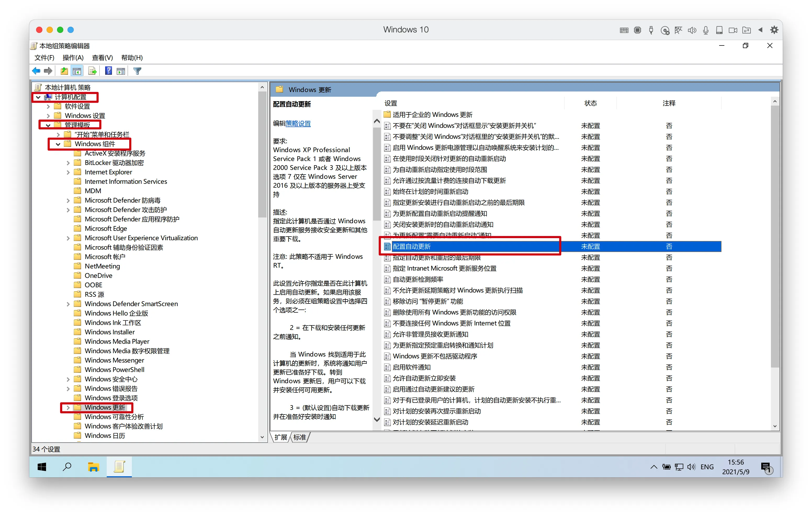Select the Windows Media Player tree item
The image size is (812, 516).
point(117,342)
